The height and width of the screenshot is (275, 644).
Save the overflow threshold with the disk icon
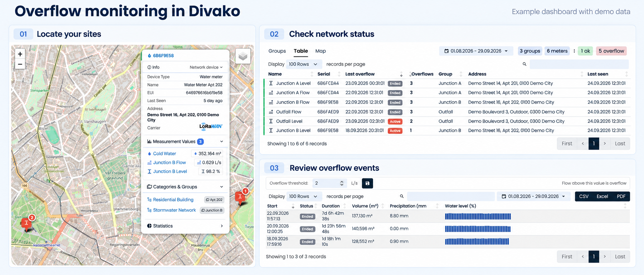[367, 183]
